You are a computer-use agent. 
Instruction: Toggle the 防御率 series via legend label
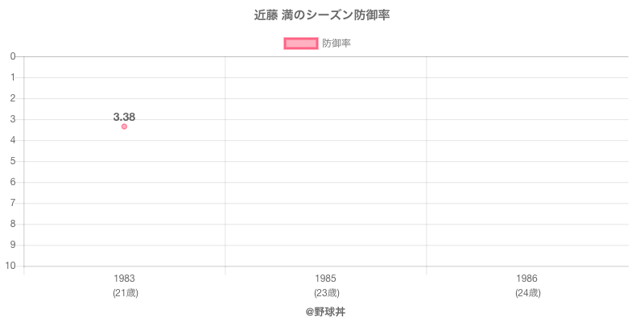tap(336, 43)
